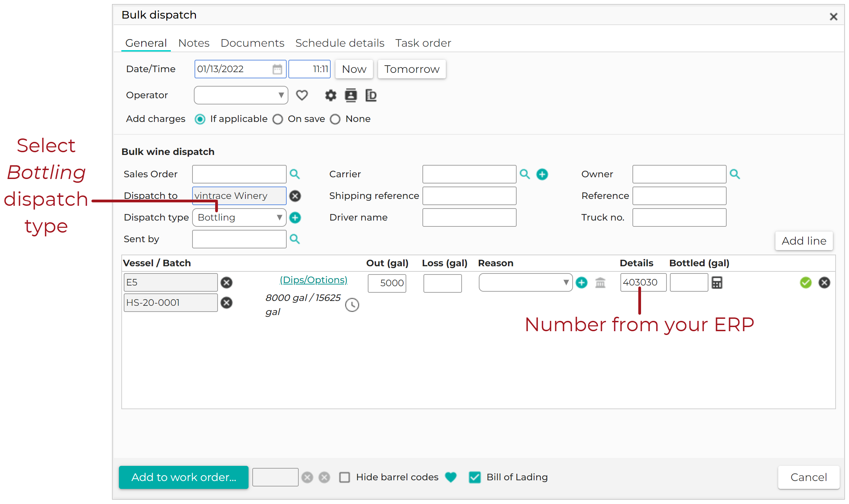Search Sent by with the magnifier
The width and height of the screenshot is (849, 504).
click(x=295, y=239)
